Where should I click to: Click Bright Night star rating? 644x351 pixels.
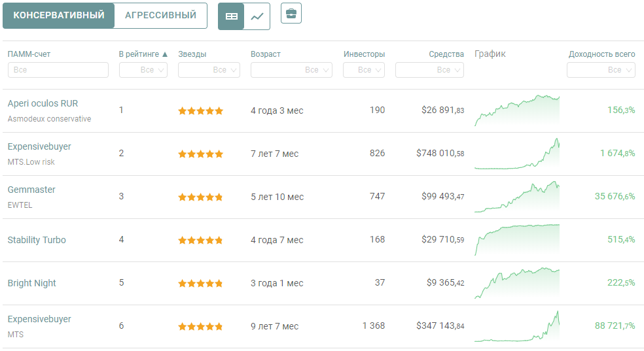[200, 283]
